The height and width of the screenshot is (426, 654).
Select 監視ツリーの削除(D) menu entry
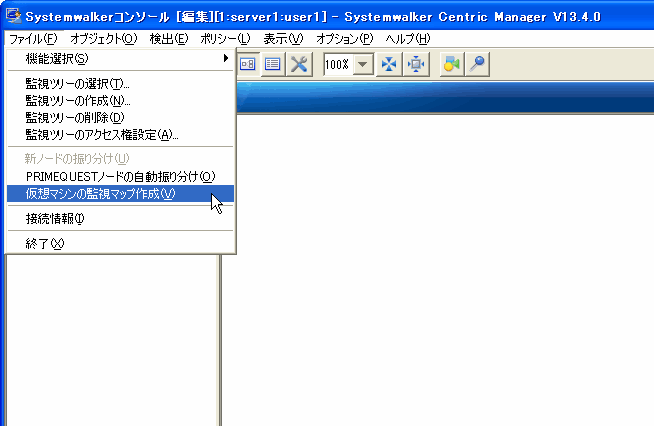121,118
